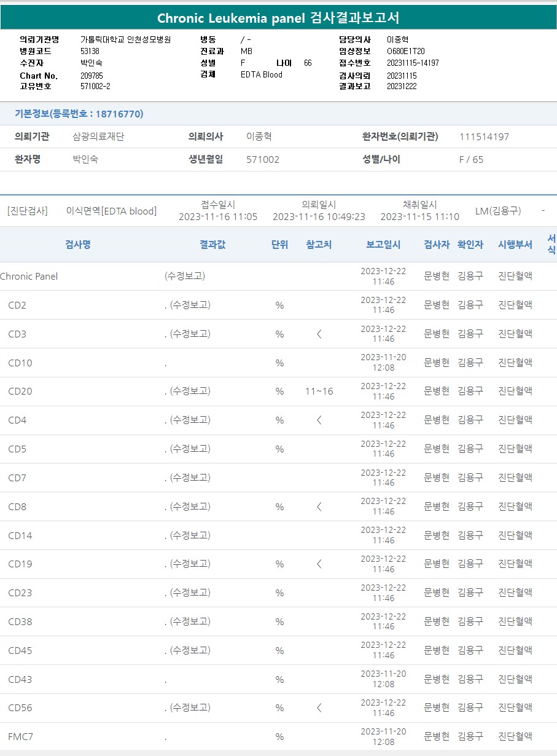
Task: Click the 검사명 column header
Action: point(78,245)
